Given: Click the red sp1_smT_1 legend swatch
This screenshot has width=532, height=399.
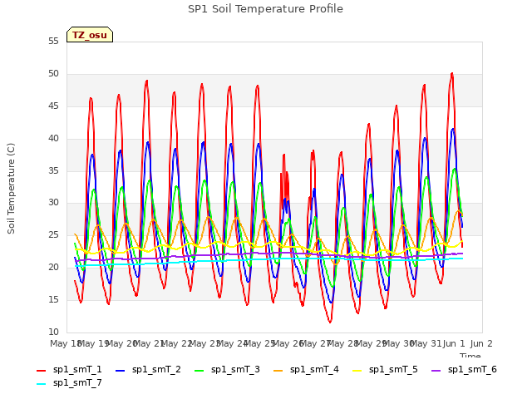Looking at the screenshot, I should [41, 371].
